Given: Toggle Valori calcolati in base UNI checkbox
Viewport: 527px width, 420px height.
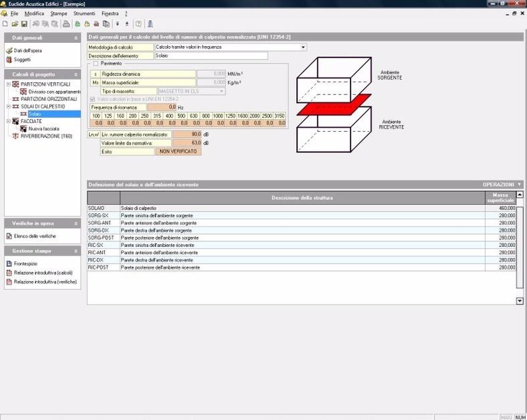Looking at the screenshot, I should pos(93,99).
